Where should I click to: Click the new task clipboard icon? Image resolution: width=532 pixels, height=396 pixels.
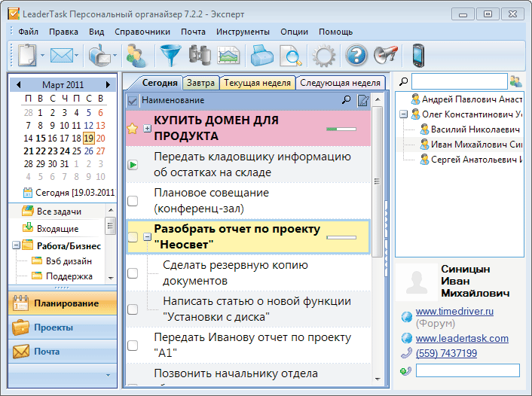click(x=27, y=55)
